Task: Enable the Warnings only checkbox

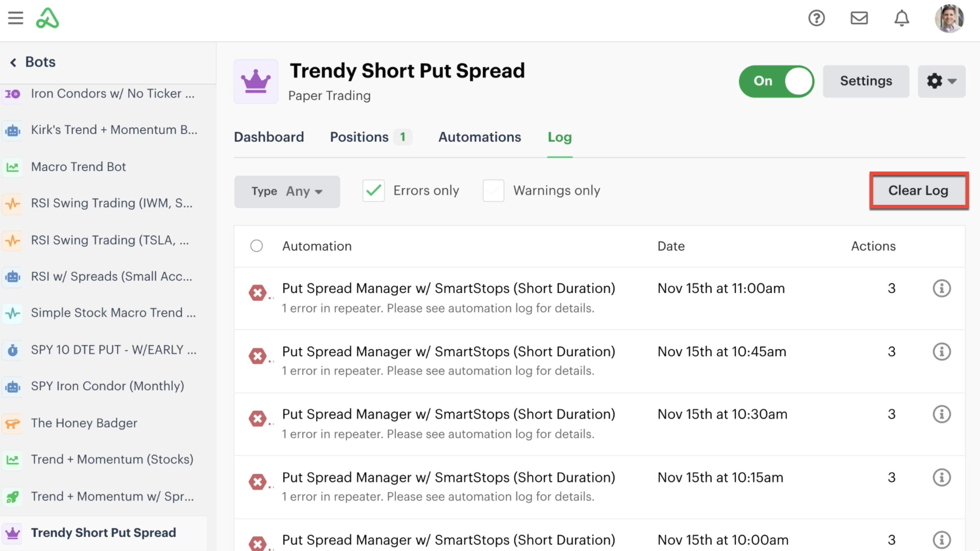Action: click(493, 191)
